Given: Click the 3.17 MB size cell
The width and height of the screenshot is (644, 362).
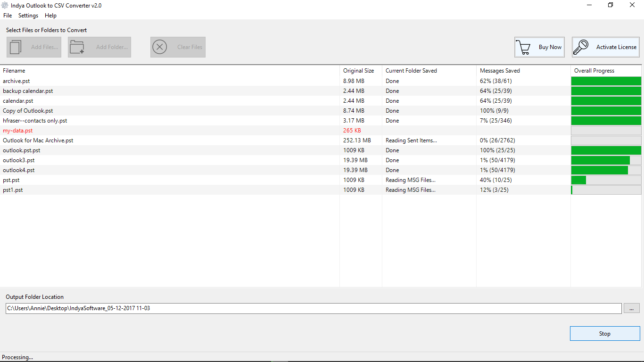Looking at the screenshot, I should coord(354,121).
